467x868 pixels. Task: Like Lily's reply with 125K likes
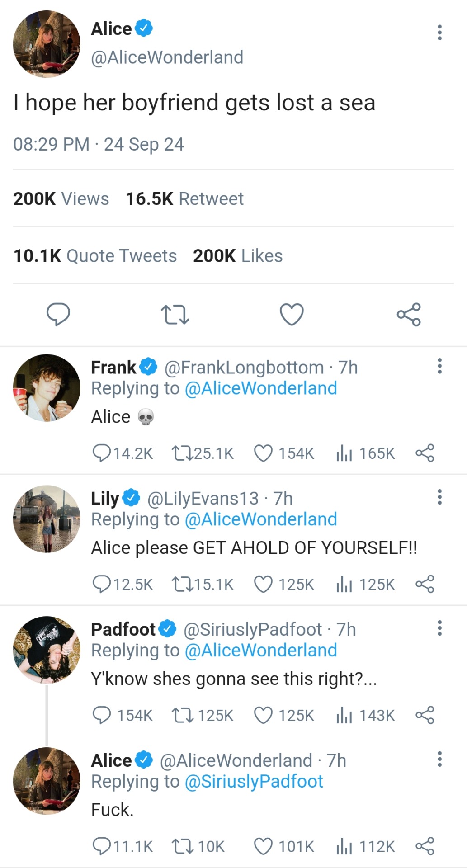point(263,584)
